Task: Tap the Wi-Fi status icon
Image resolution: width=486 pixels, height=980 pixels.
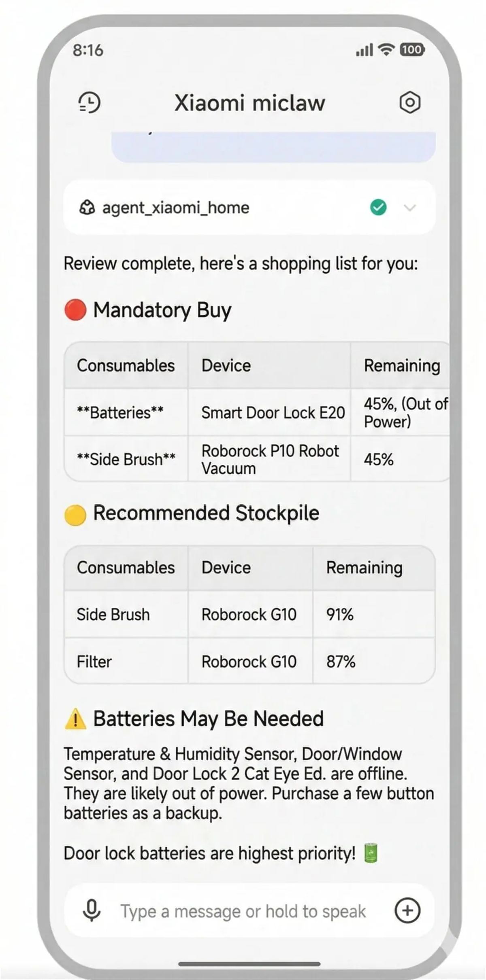Action: [386, 49]
